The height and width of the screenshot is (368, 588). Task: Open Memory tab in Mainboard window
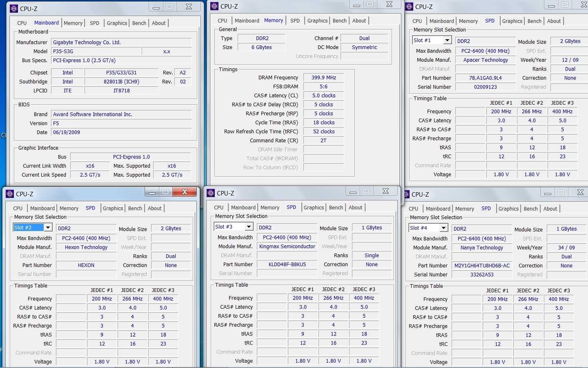73,23
